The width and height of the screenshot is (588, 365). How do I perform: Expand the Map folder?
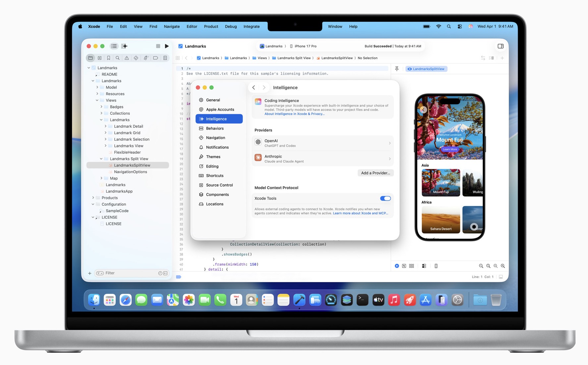click(101, 178)
